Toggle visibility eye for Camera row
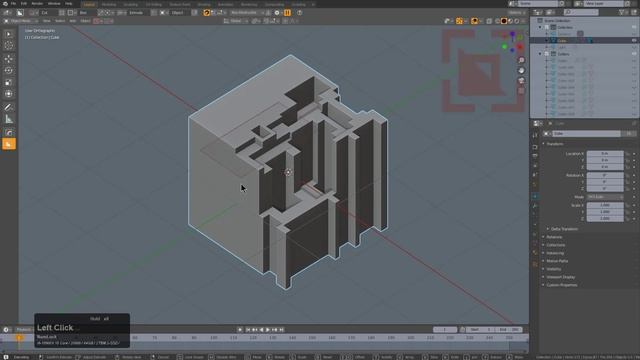The width and height of the screenshot is (640, 360). pyautogui.click(x=634, y=34)
